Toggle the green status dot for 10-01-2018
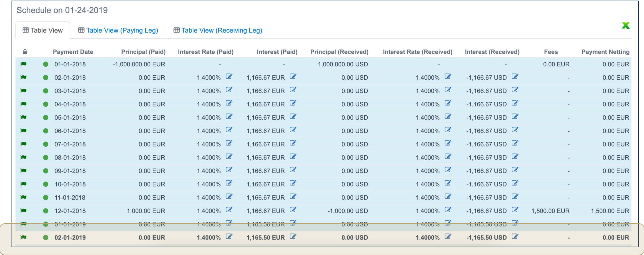 46,184
